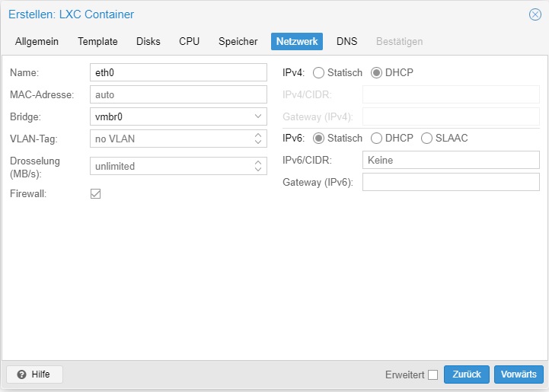The width and height of the screenshot is (549, 392).
Task: Select the IPv4 DHCP radio button
Action: (376, 73)
